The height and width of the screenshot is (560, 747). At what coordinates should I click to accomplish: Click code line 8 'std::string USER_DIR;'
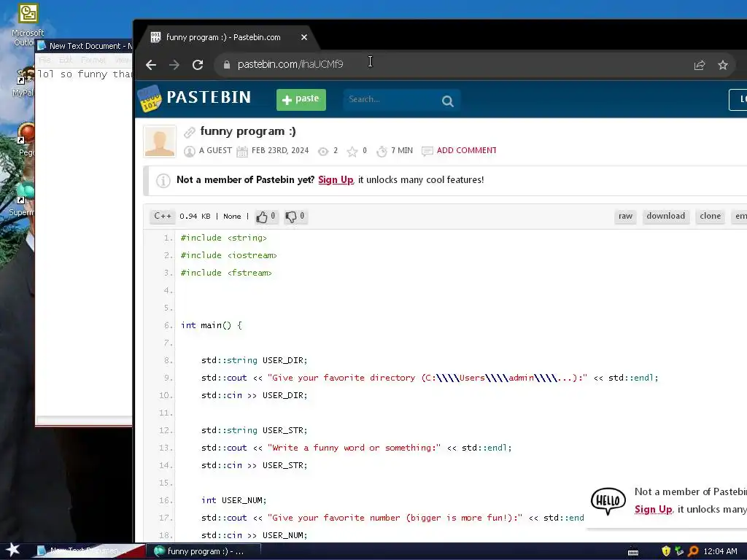[x=254, y=360]
